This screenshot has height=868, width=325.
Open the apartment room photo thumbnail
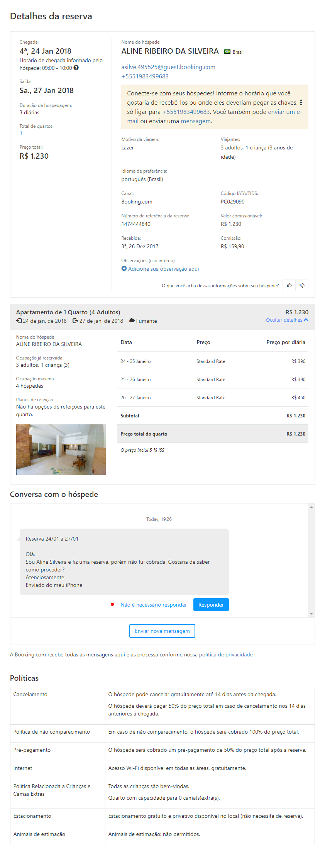point(61,449)
